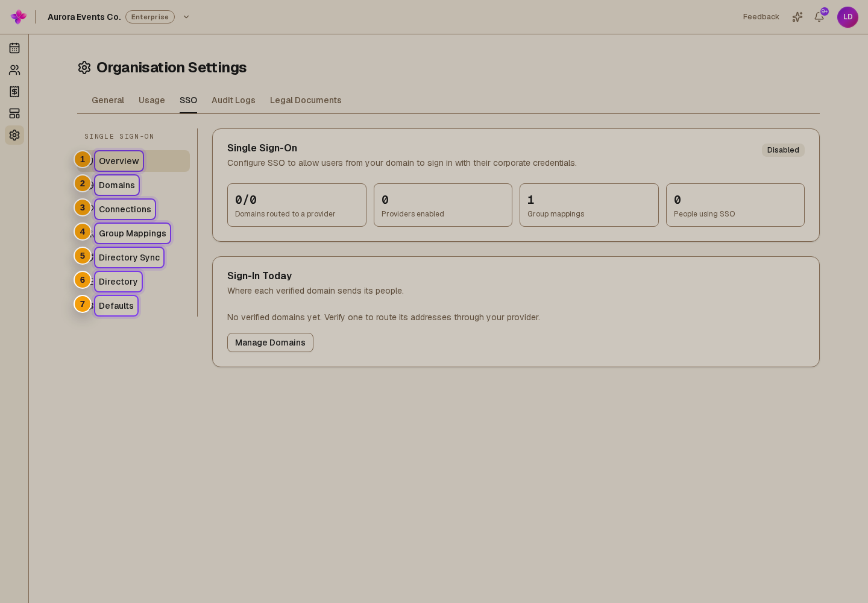Screen dimensions: 868x603
Task: Open the Audit Logs tab
Action: pos(233,100)
